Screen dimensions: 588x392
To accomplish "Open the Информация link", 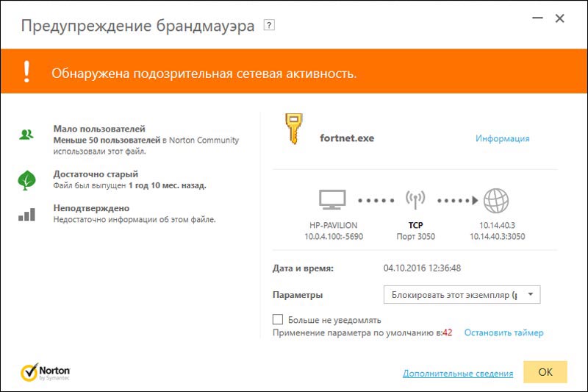I will click(x=502, y=138).
